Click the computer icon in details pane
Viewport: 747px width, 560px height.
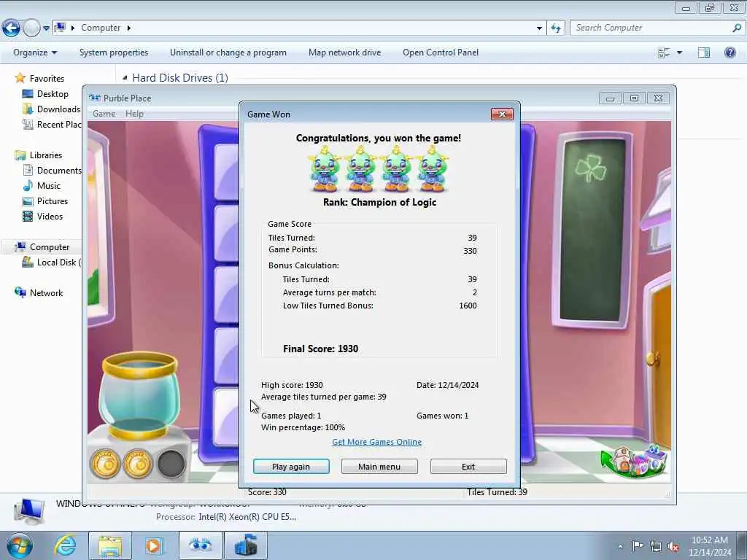[x=29, y=511]
